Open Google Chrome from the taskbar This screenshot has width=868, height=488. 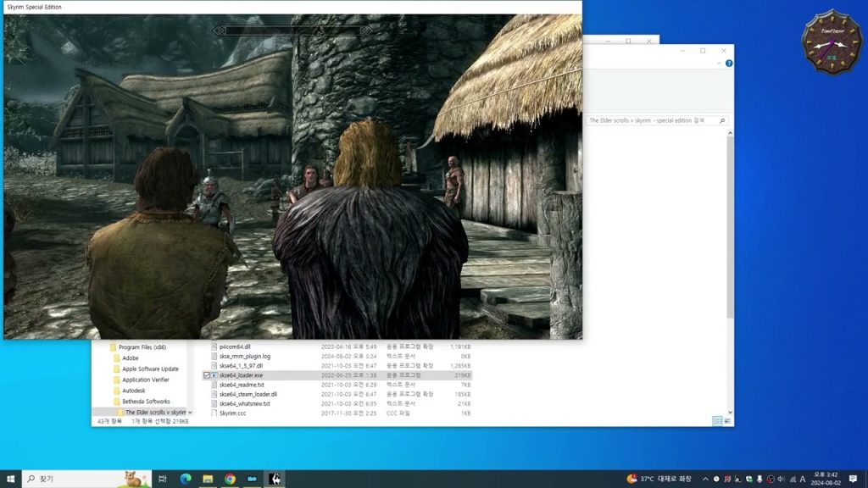tap(230, 479)
